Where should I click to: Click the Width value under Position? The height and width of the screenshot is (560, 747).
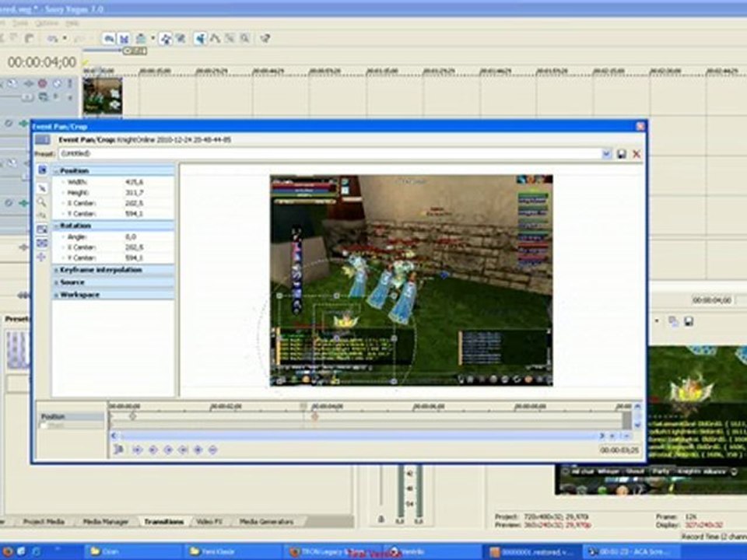click(135, 182)
